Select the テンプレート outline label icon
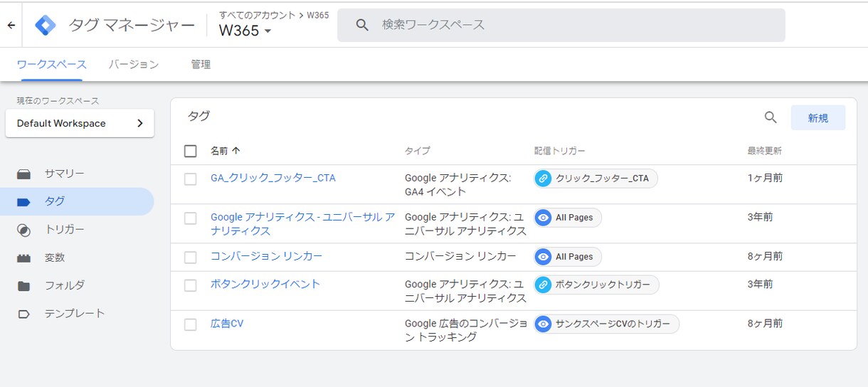 [24, 314]
